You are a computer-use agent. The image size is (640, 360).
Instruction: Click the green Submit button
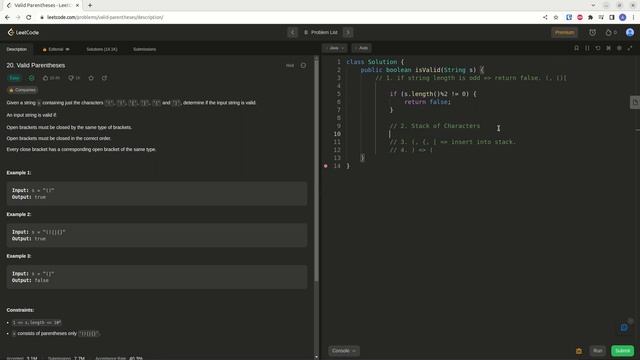point(622,351)
